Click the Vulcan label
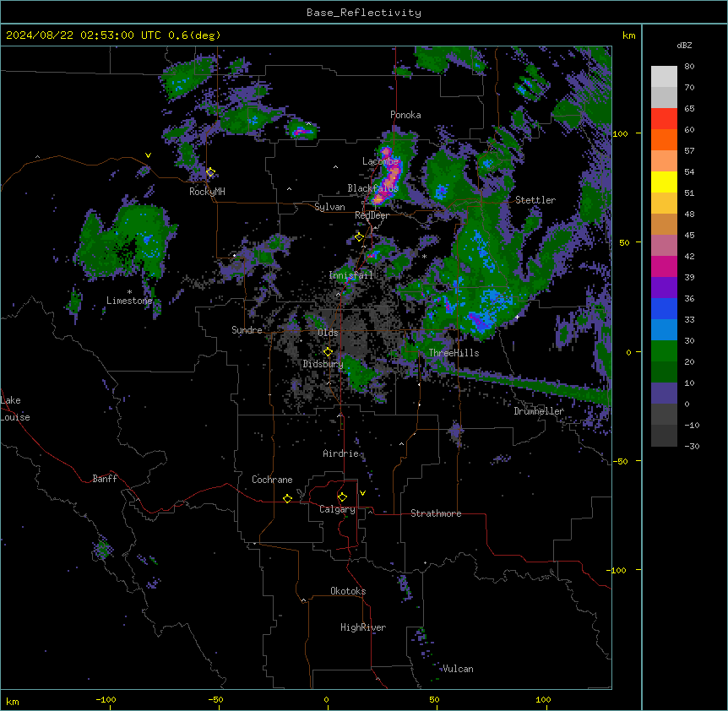728x711 pixels. click(458, 669)
